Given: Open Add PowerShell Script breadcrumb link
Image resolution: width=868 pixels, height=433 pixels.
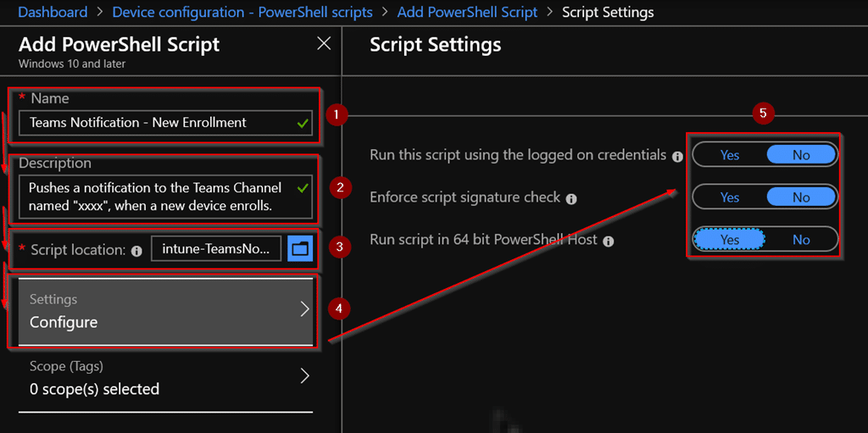Looking at the screenshot, I should point(467,12).
